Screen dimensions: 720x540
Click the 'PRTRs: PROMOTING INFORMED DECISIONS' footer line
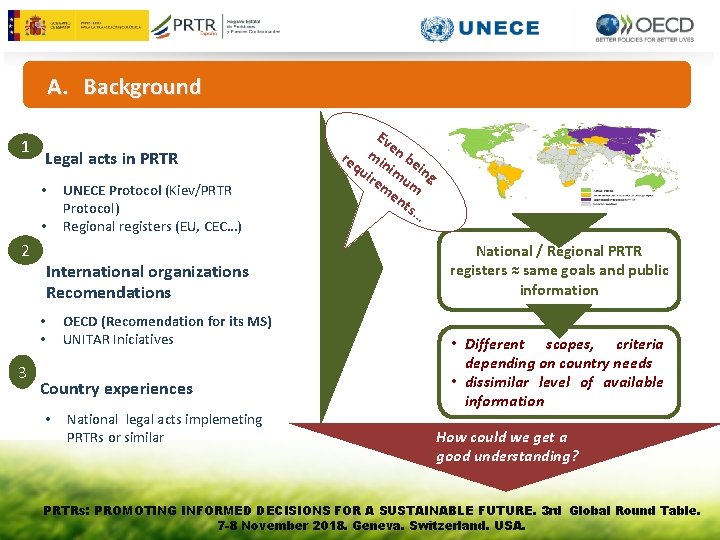[x=372, y=510]
